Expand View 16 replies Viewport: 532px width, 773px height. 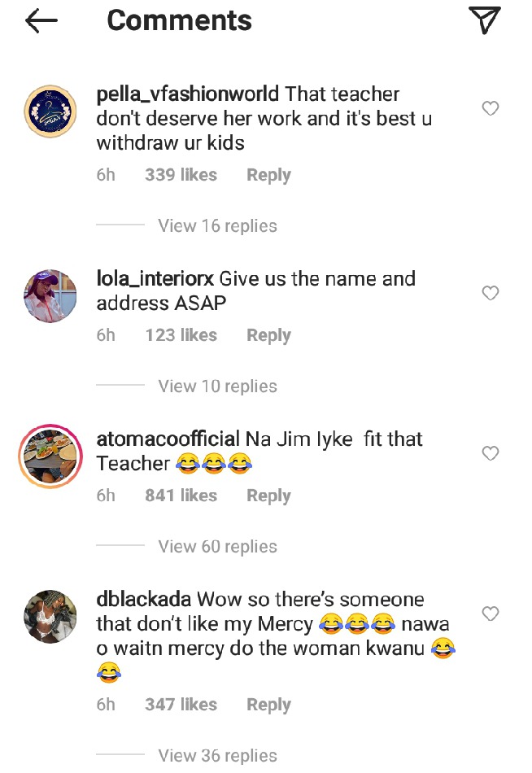click(x=217, y=225)
